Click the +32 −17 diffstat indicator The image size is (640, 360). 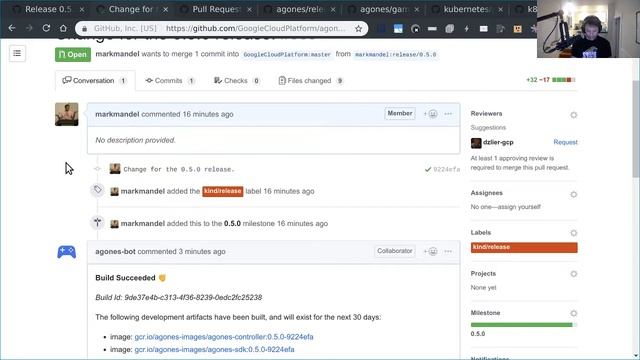(x=551, y=80)
